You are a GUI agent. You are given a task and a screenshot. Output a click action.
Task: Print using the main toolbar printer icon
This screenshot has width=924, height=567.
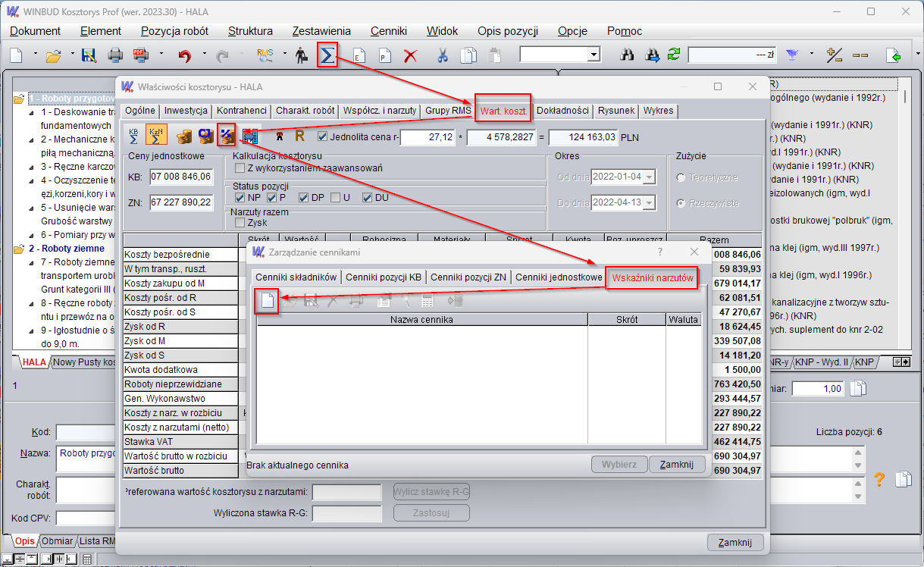pos(115,55)
